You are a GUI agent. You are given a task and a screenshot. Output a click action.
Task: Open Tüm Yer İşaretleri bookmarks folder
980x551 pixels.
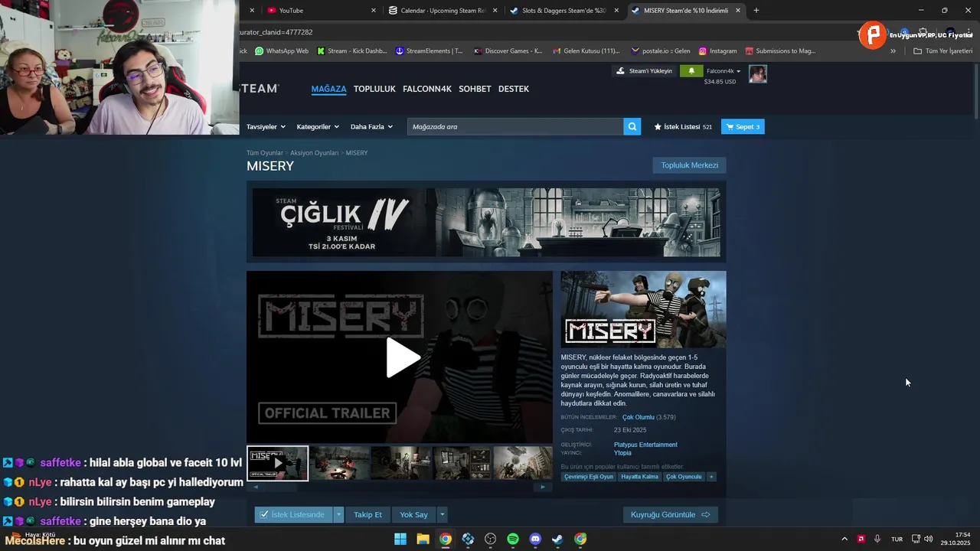pos(942,51)
